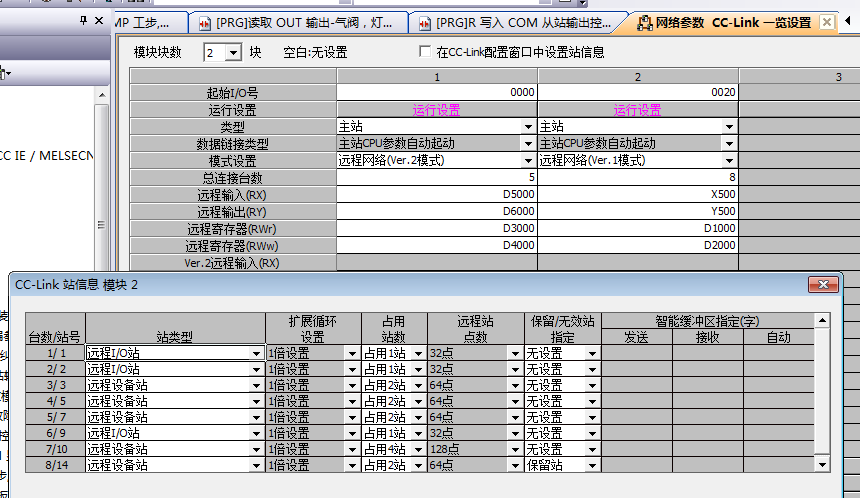The image size is (860, 498).
Task: Pin the left navigation panel
Action: (84, 21)
